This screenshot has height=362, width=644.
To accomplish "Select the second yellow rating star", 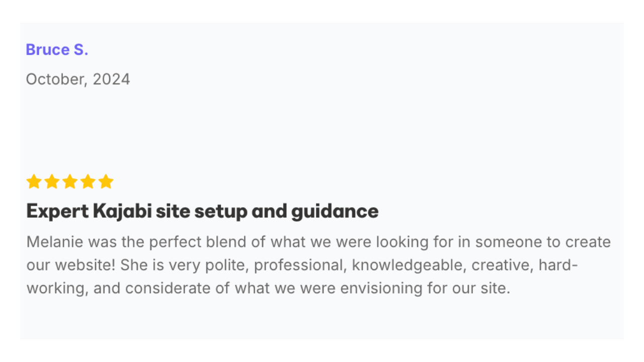I will 52,182.
